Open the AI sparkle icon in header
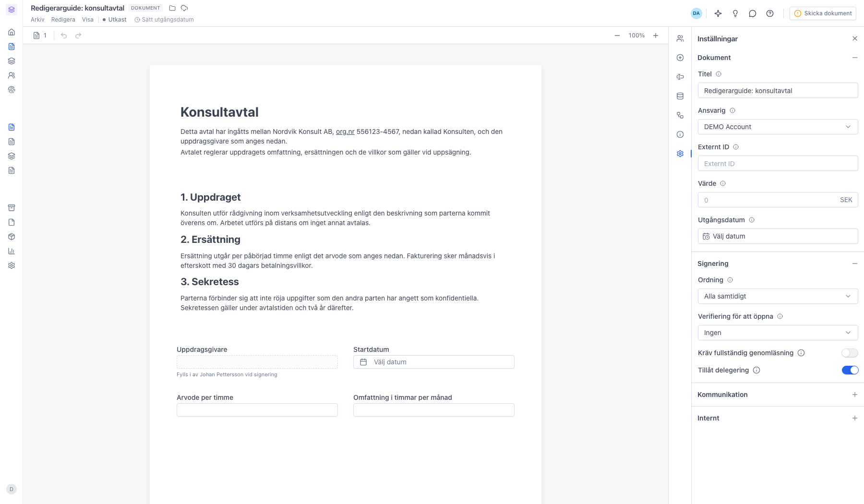 tap(718, 13)
